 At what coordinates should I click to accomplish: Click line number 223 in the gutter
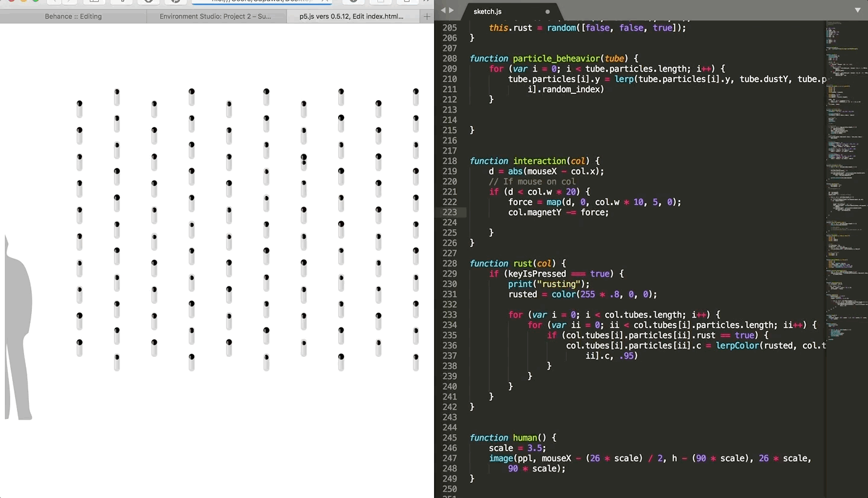point(449,212)
